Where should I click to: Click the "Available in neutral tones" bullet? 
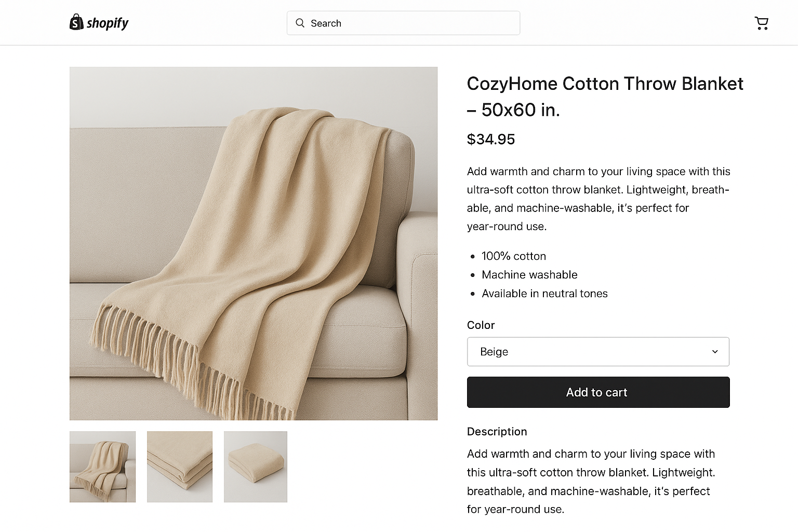click(544, 294)
